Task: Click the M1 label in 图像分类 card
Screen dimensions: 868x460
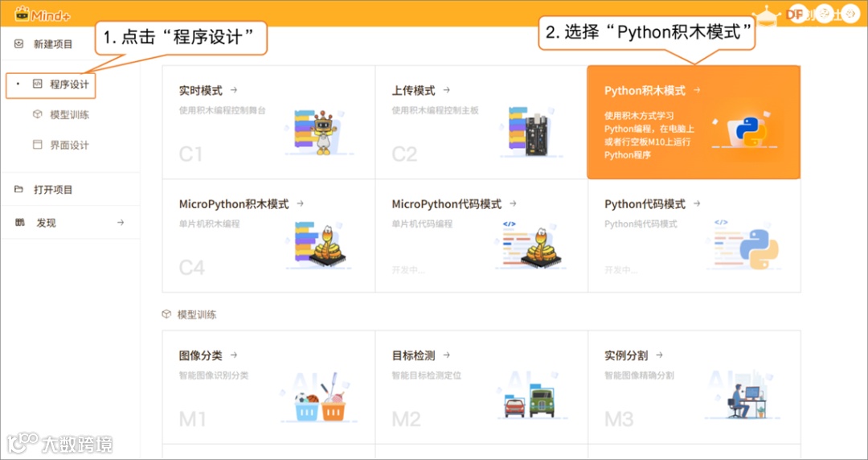Action: [x=193, y=420]
